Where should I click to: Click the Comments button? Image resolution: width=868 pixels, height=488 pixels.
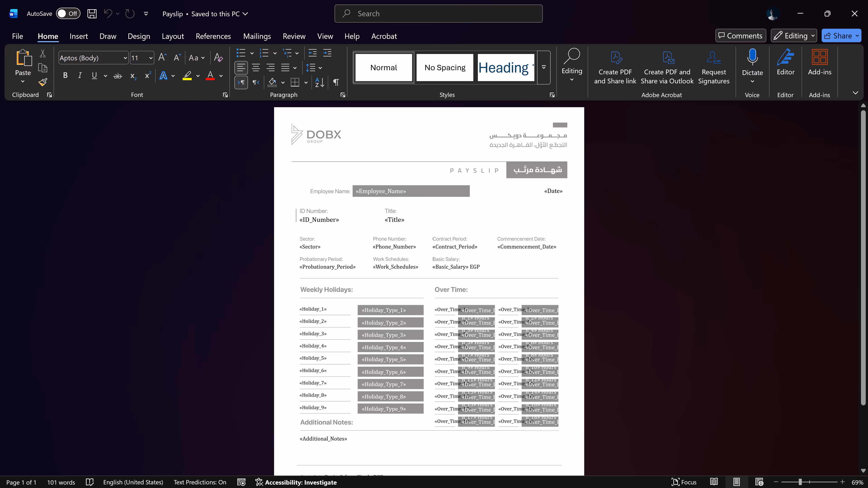point(741,36)
